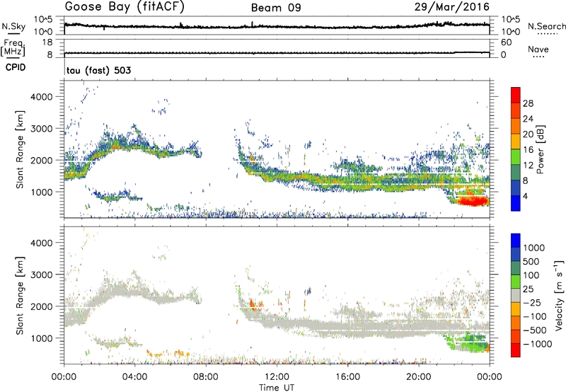Click the Goose Bay (fitACF) plot title

pos(125,7)
